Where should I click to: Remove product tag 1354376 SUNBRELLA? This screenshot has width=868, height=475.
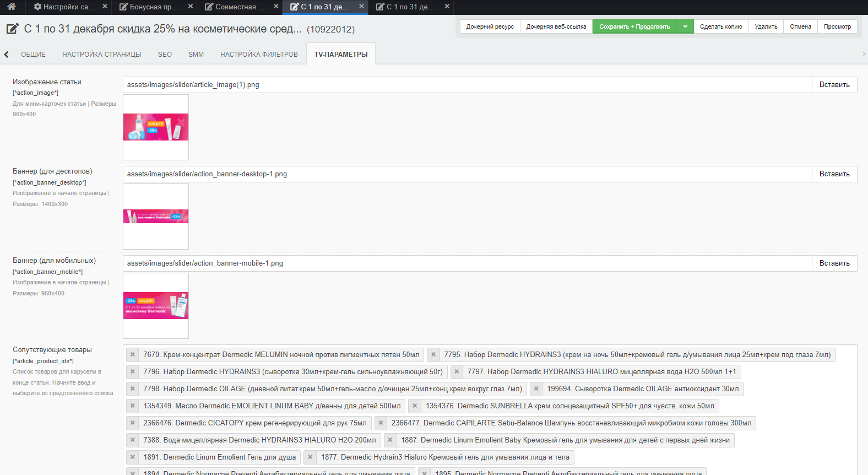[415, 406]
